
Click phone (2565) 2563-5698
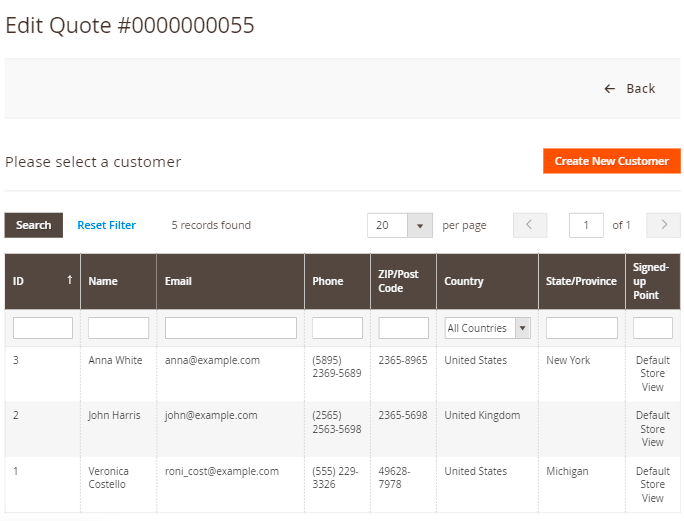[337, 422]
